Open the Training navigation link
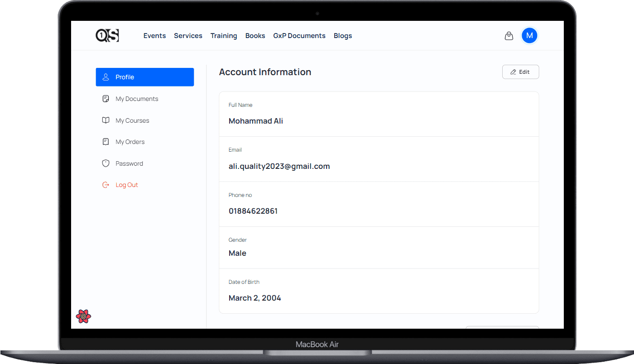 (x=224, y=36)
